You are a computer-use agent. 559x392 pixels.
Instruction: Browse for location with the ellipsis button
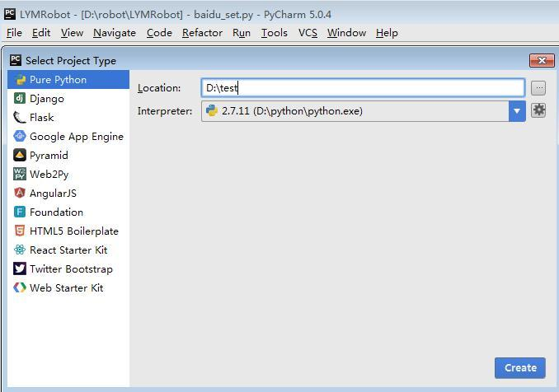pos(538,88)
